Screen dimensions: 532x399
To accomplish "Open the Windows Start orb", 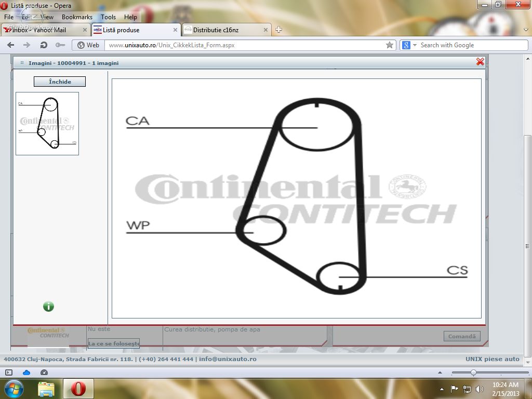I will [x=14, y=389].
